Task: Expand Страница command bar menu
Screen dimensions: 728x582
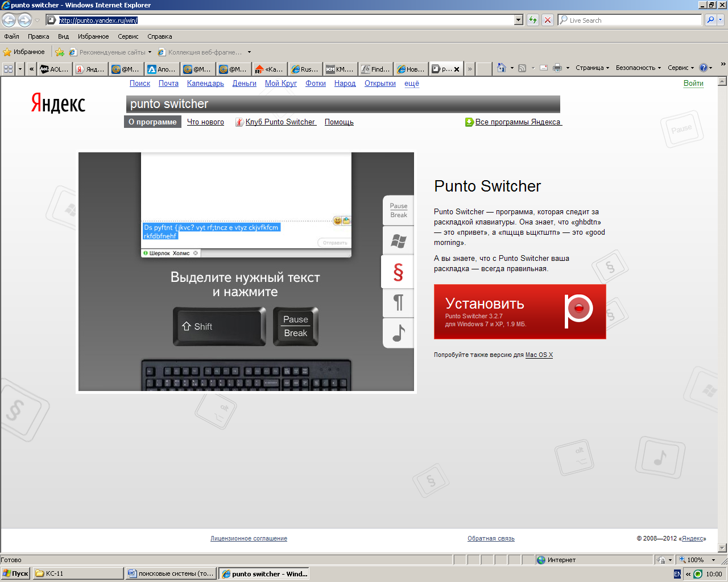Action: tap(592, 68)
